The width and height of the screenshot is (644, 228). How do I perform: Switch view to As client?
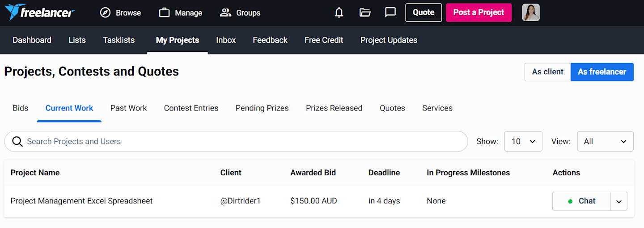tap(547, 72)
